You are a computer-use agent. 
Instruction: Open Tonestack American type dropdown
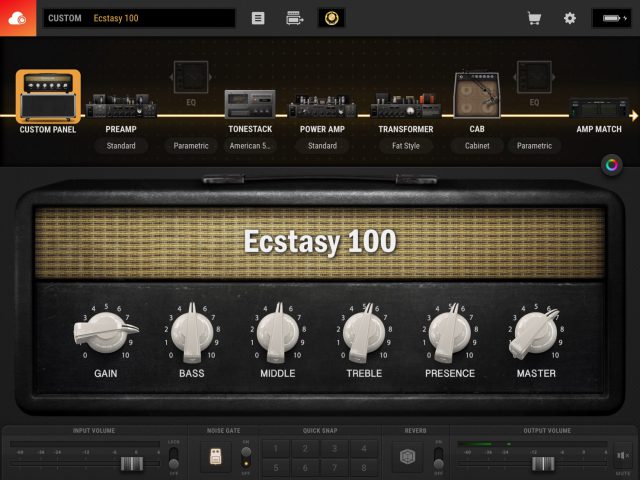[x=250, y=146]
